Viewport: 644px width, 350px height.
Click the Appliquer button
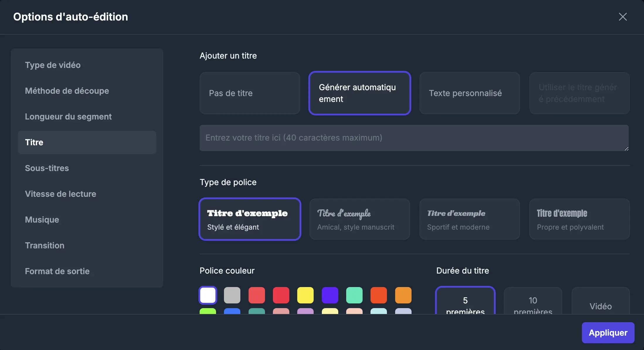[607, 333]
